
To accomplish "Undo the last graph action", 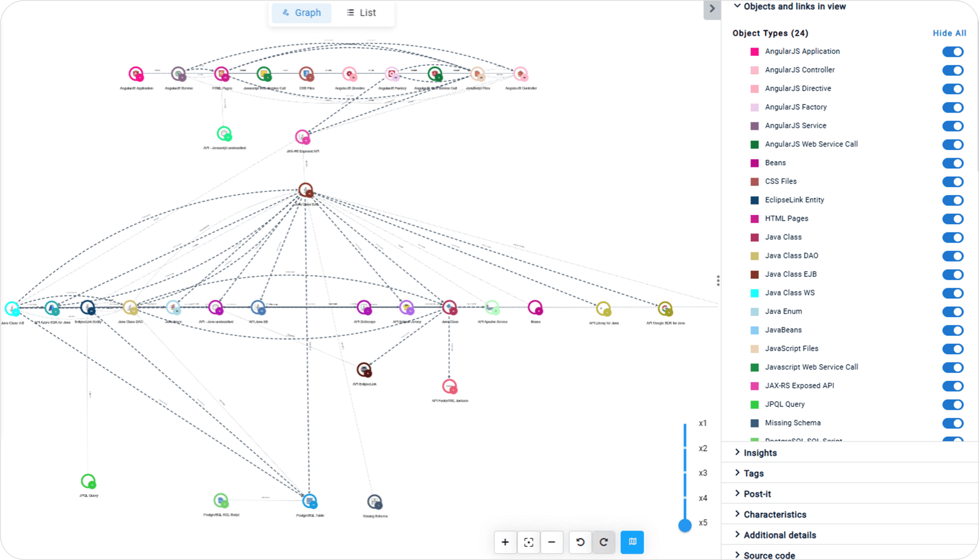I will click(580, 542).
